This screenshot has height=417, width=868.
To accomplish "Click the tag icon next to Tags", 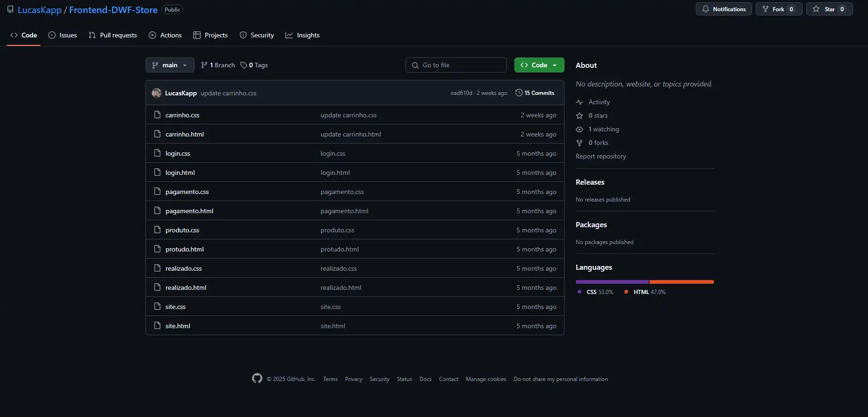I will coord(244,65).
